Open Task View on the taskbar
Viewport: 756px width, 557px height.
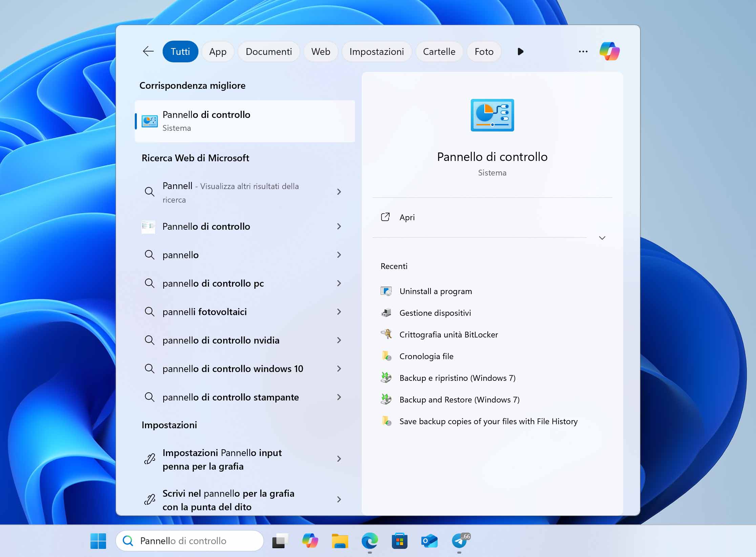(280, 541)
